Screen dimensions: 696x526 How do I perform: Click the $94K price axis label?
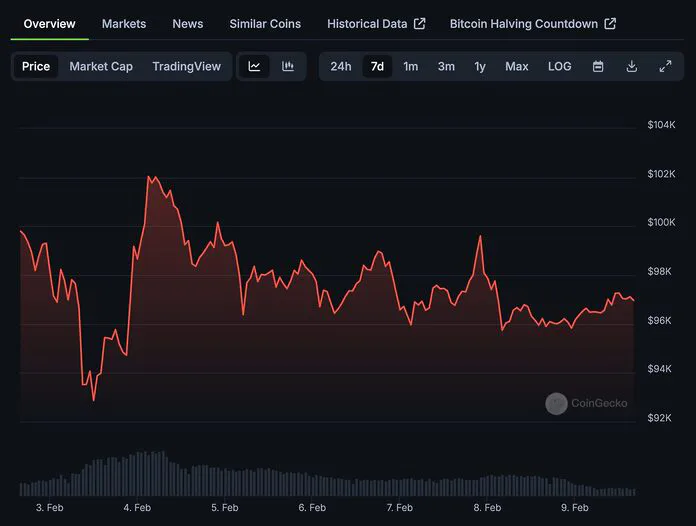659,369
